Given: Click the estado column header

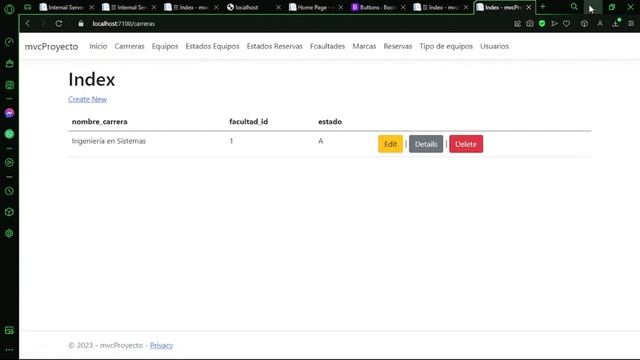Looking at the screenshot, I should (x=330, y=122).
